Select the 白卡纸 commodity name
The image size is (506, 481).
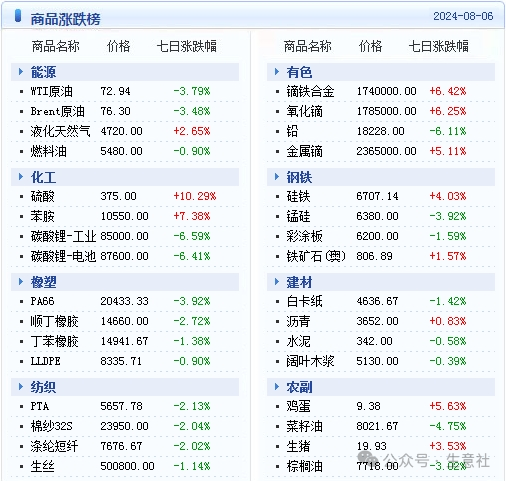pos(304,301)
